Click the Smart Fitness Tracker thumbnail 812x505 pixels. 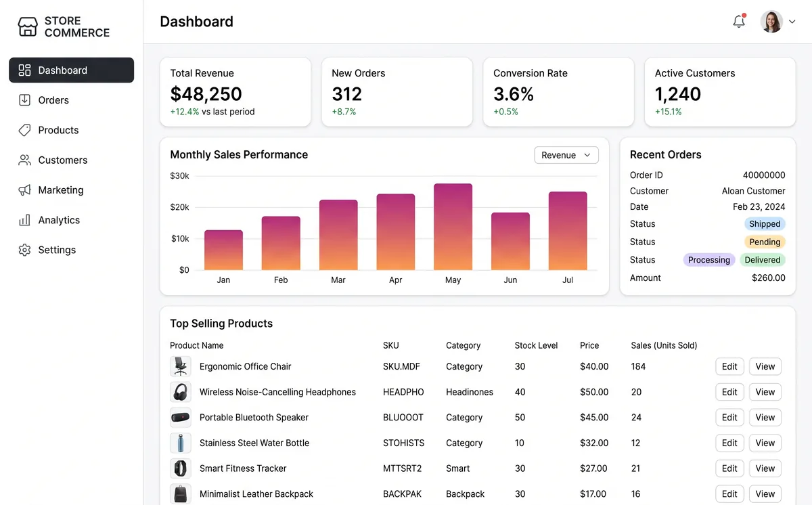181,468
